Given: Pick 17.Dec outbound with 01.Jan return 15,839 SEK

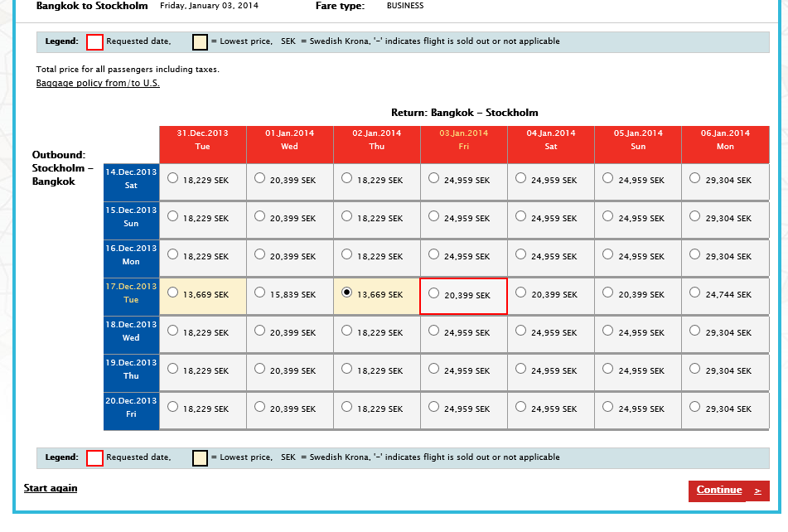Looking at the screenshot, I should coord(260,292).
